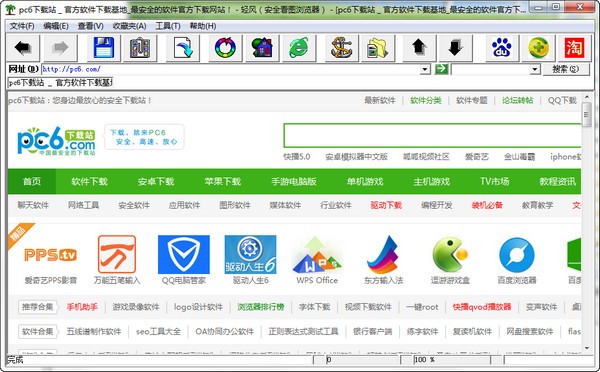Go to 首页 in green navigation

32,181
